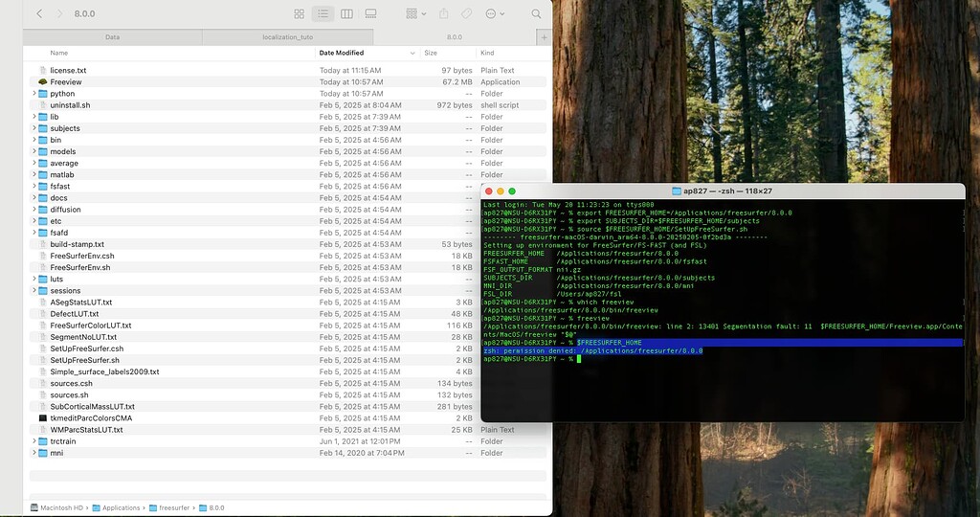Open Finder search magnifier

tap(536, 13)
